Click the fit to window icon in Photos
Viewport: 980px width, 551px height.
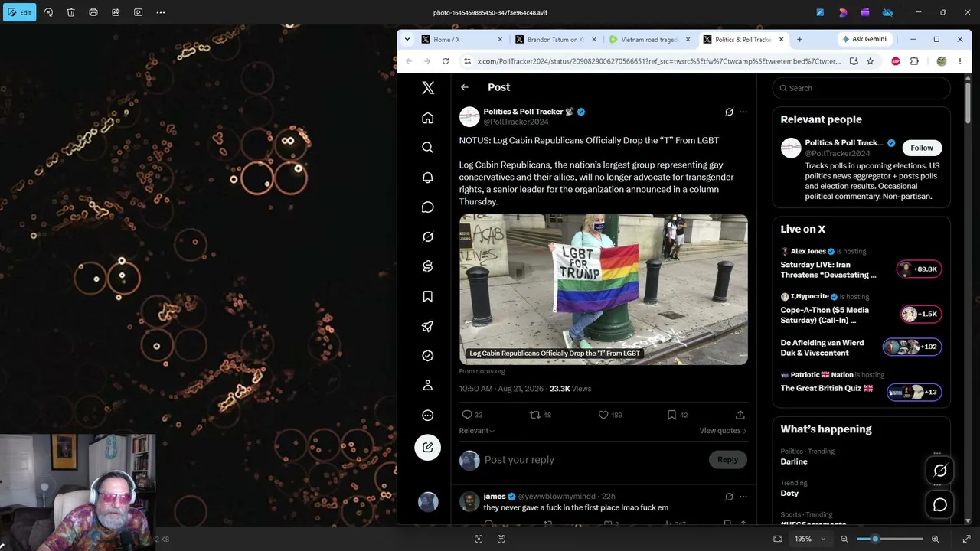tap(778, 539)
